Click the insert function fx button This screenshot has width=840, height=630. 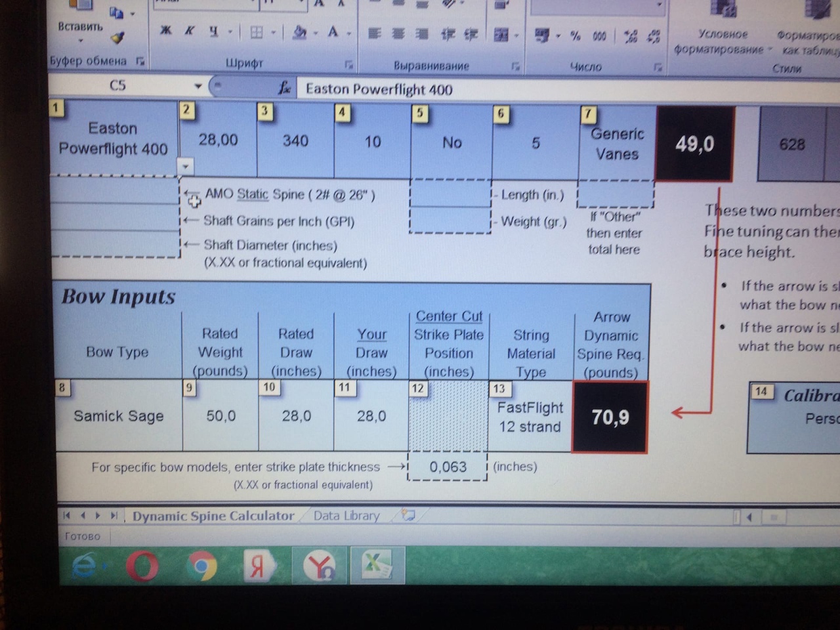[284, 87]
